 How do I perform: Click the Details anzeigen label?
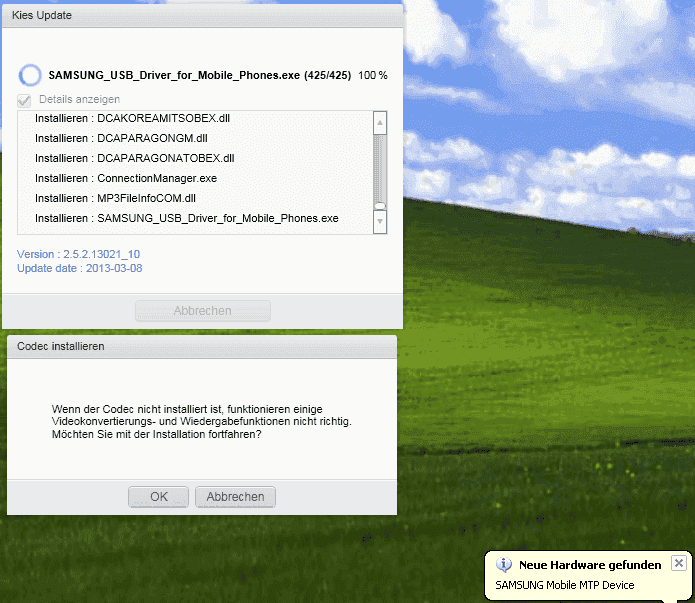[79, 99]
